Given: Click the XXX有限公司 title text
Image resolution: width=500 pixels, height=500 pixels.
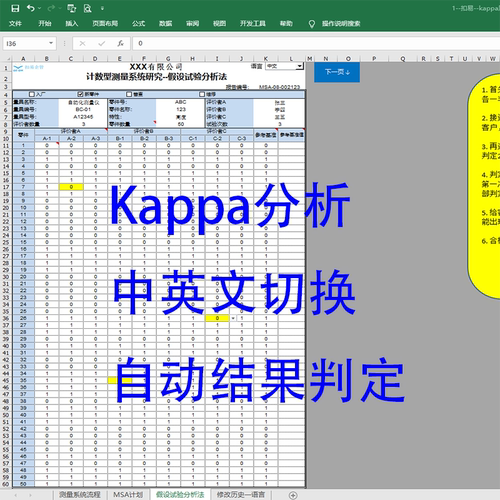Looking at the screenshot, I should point(156,67).
